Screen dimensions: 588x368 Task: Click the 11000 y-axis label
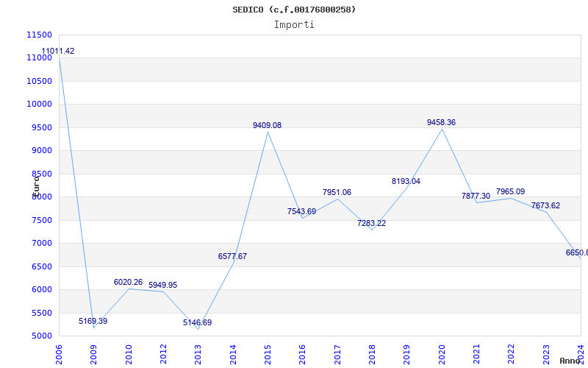(x=40, y=58)
